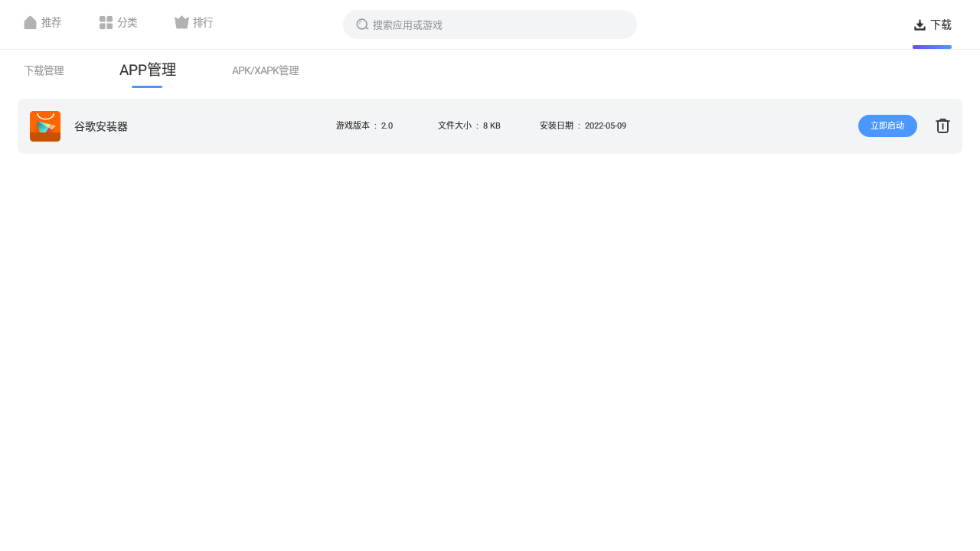Navigate to 推荐 in the top menu

(x=51, y=22)
